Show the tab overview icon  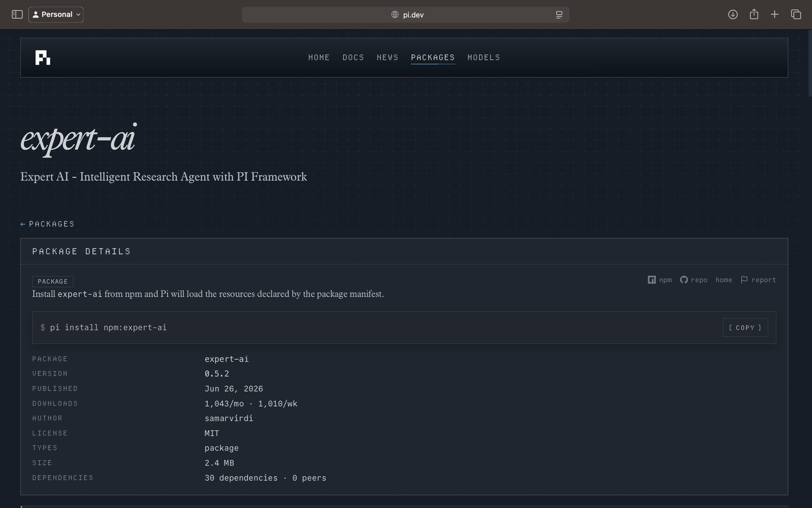[x=796, y=15]
